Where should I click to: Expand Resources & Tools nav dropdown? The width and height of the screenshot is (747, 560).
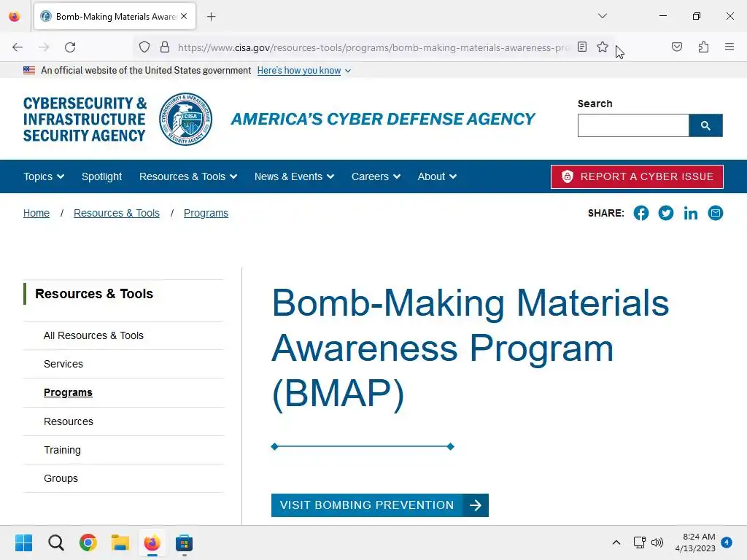point(188,176)
